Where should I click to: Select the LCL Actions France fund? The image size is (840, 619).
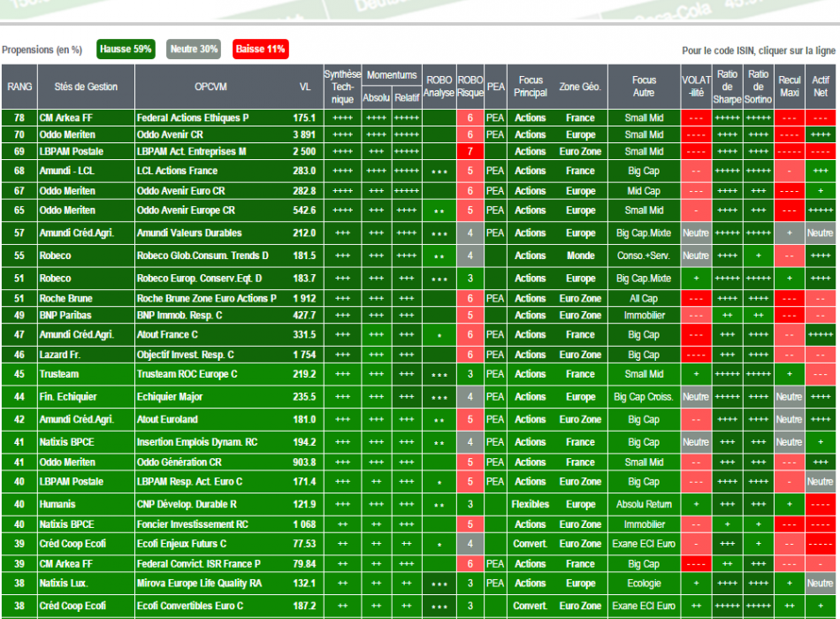418,171
